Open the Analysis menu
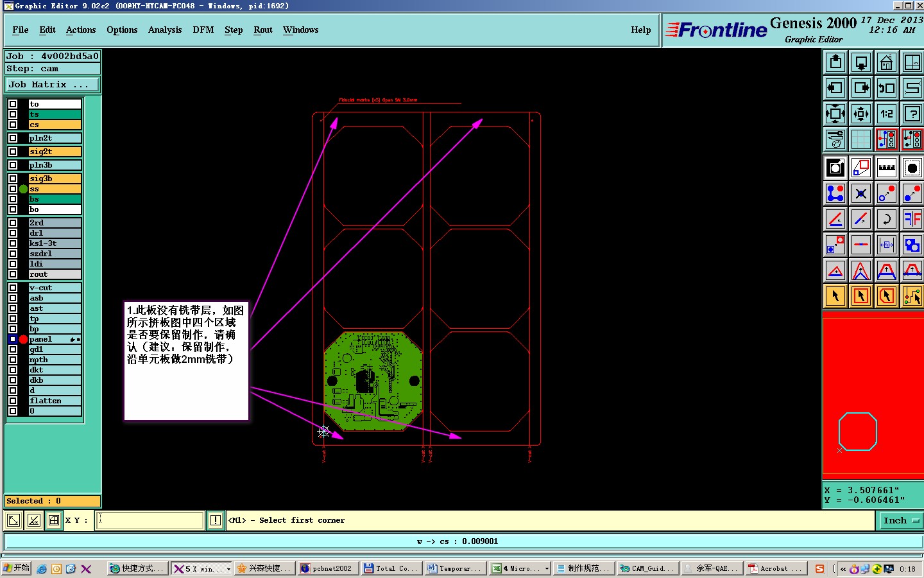924x578 pixels. 165,30
